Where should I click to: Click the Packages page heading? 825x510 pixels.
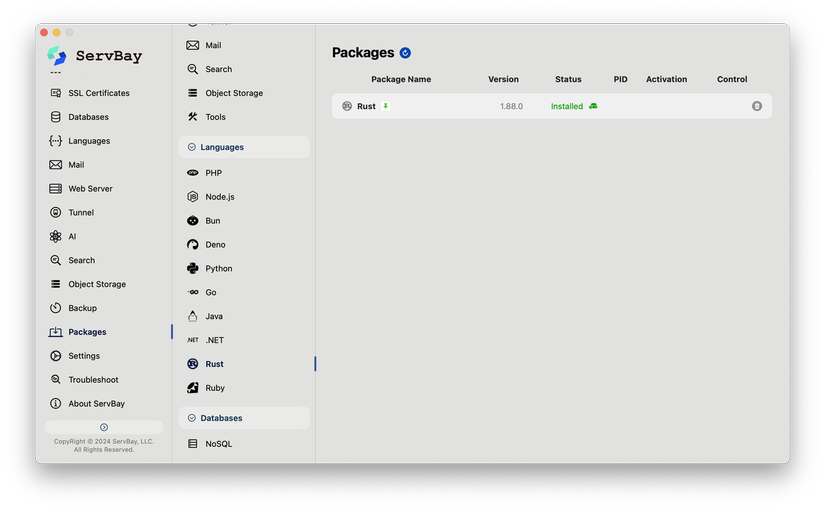pyautogui.click(x=363, y=53)
